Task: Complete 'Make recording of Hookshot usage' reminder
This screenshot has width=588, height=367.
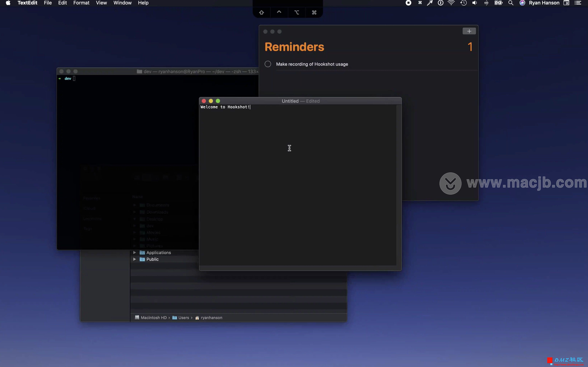Action: [268, 64]
